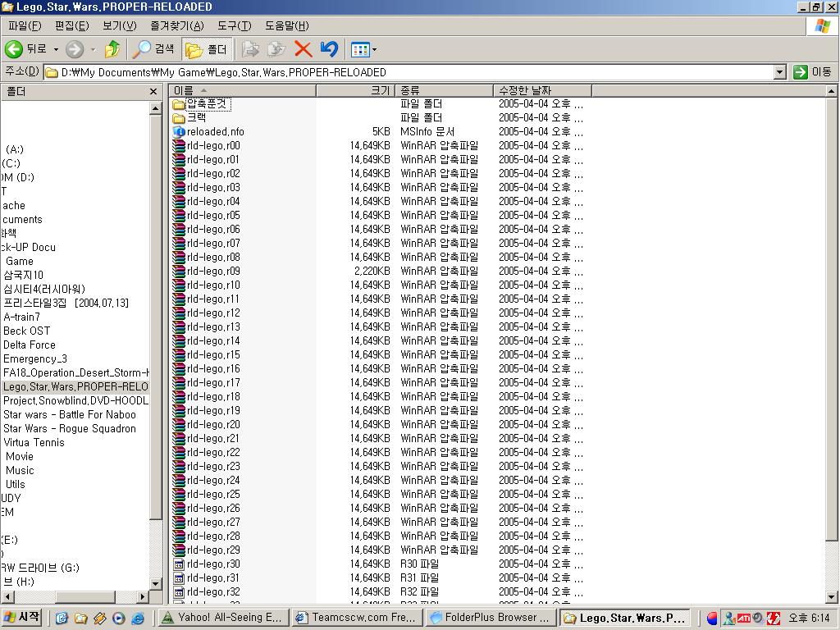Click the Up one folder icon

pyautogui.click(x=112, y=49)
